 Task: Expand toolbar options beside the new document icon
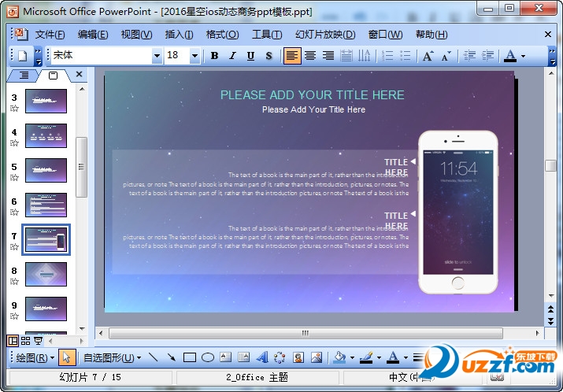click(x=38, y=57)
